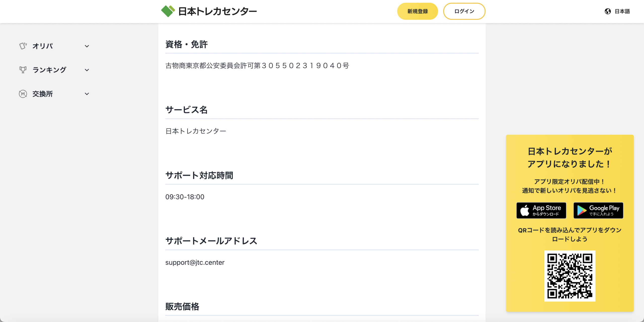Click the green diamond site logo

point(168,11)
